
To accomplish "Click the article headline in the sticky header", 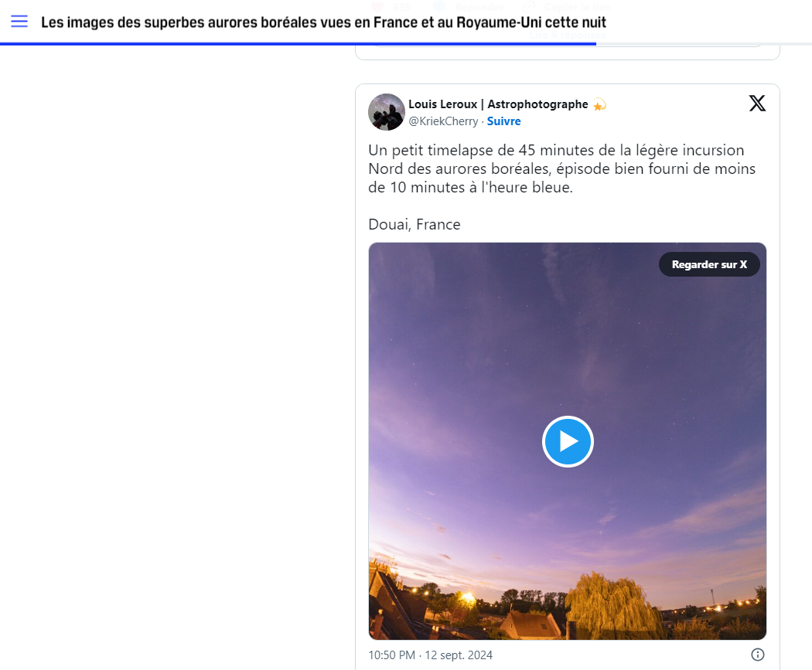I will click(x=323, y=22).
